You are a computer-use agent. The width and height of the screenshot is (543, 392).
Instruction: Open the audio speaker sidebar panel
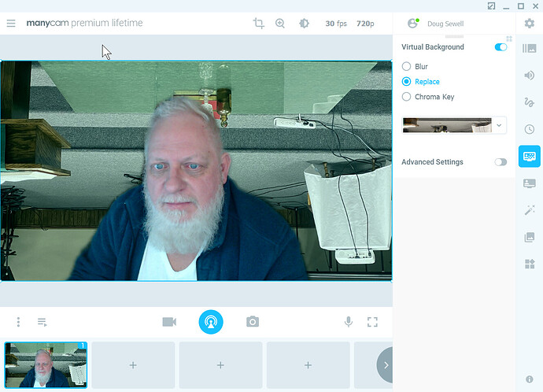(x=529, y=75)
